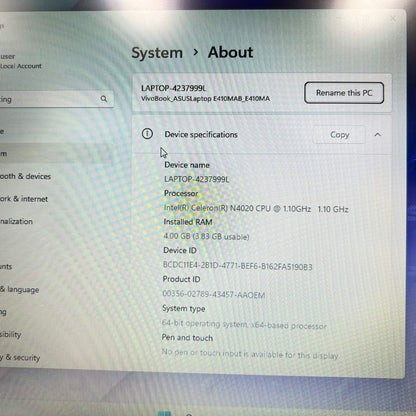Open Privacy & security settings
The image size is (416, 416).
click(20, 357)
